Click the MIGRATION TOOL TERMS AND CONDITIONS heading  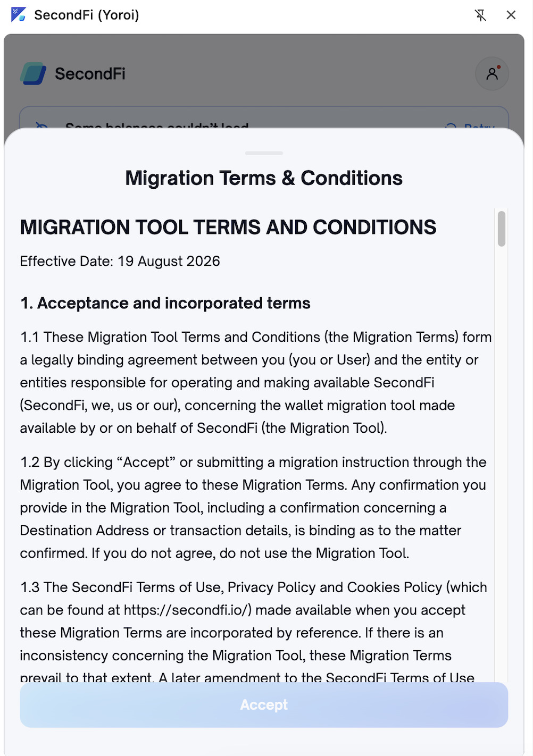coord(228,227)
